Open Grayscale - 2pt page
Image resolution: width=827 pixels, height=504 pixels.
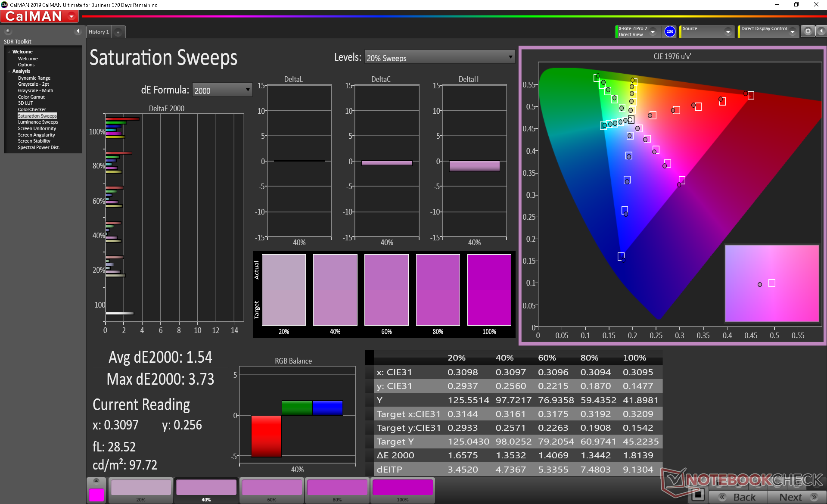pyautogui.click(x=34, y=84)
